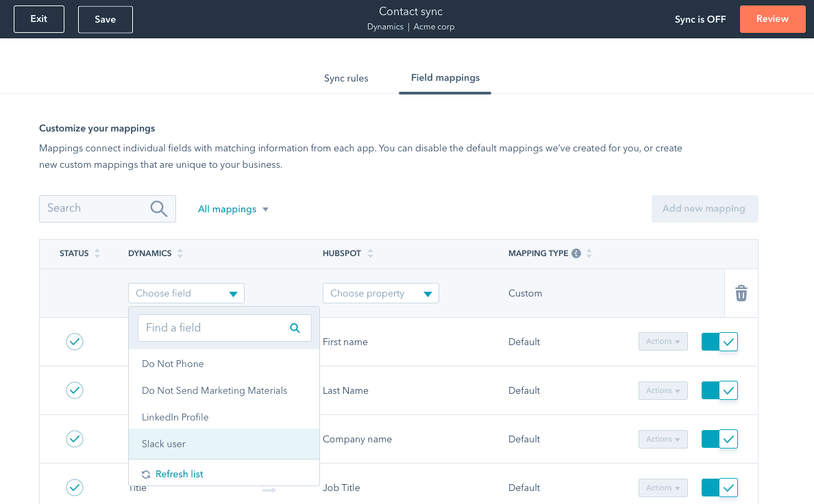Switch to the Sync rules tab
Viewport: 814px width, 504px height.
pos(346,78)
